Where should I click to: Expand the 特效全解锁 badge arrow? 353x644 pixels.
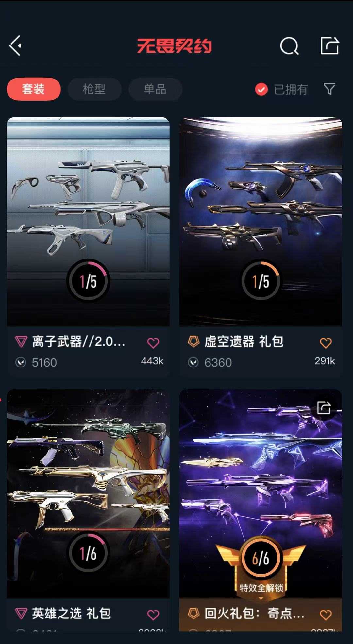coord(261,598)
